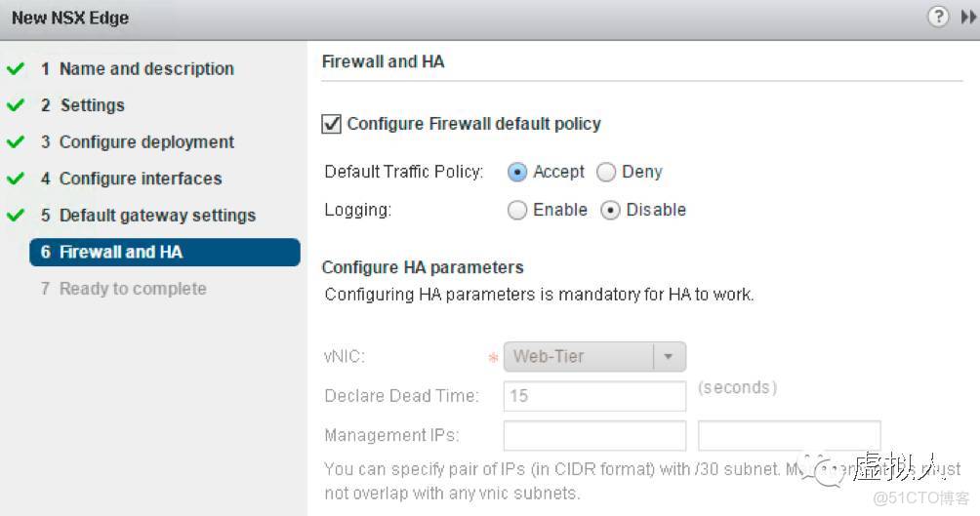The height and width of the screenshot is (516, 980).
Task: Click the help question mark icon
Action: [938, 18]
